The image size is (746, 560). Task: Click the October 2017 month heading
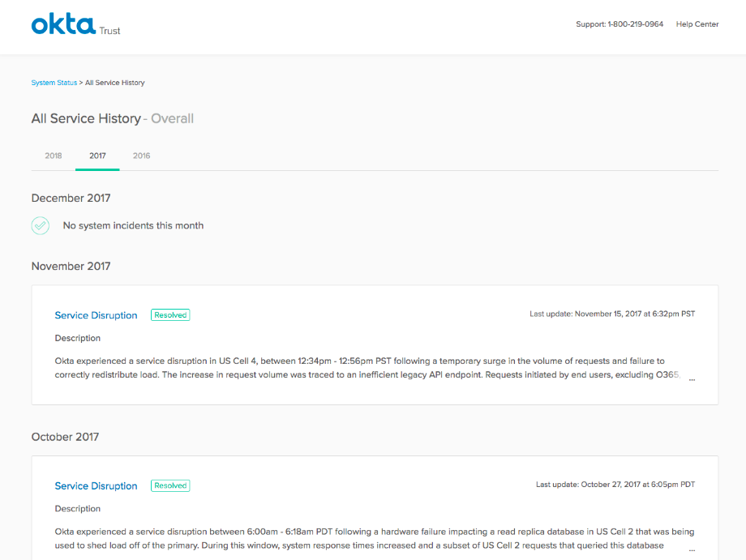[x=65, y=437]
